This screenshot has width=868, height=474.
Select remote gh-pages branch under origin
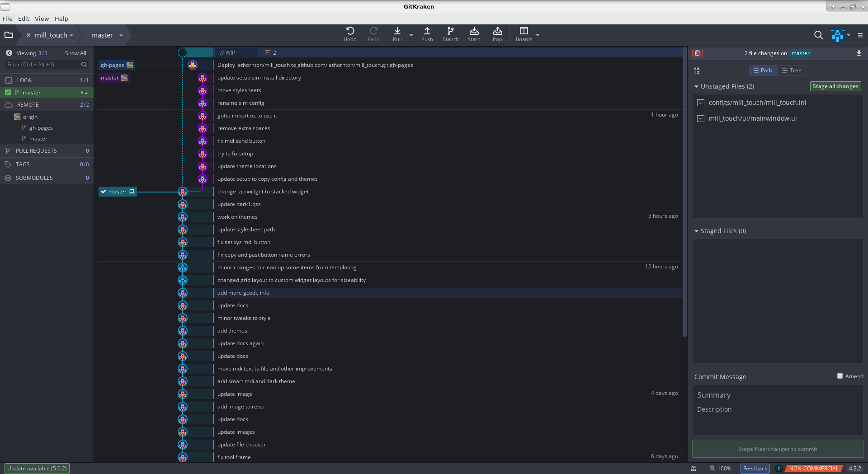click(41, 128)
